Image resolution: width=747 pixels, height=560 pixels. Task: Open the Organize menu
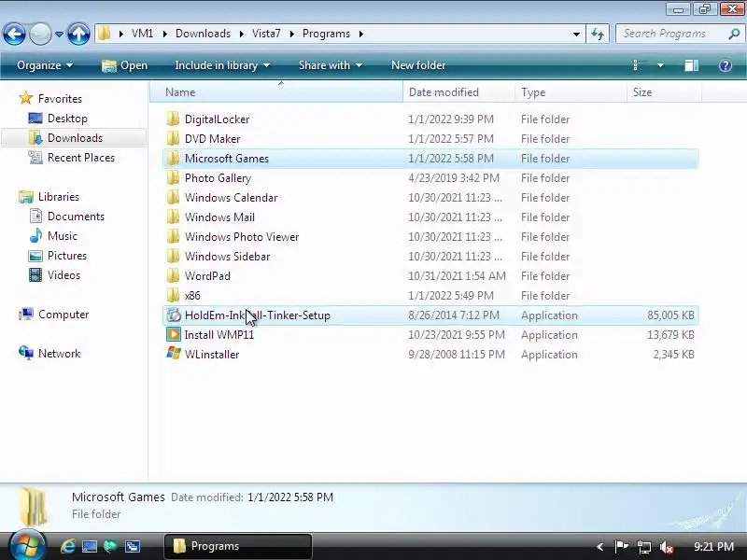44,65
